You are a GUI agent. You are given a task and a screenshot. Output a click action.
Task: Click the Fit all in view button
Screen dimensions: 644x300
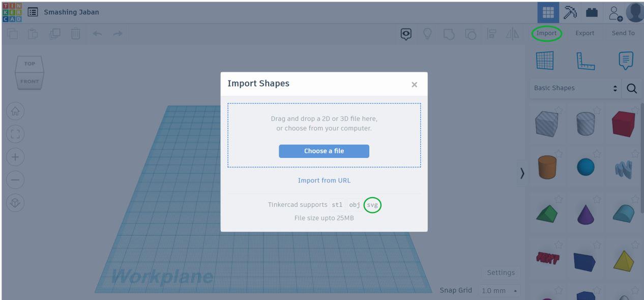click(x=15, y=134)
